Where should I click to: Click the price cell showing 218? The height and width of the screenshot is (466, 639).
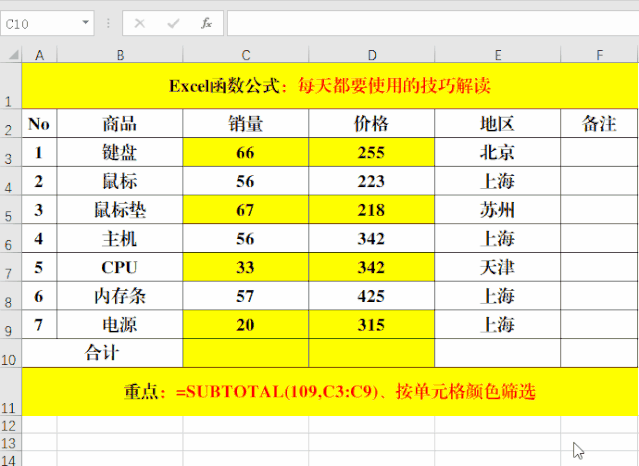(x=372, y=210)
